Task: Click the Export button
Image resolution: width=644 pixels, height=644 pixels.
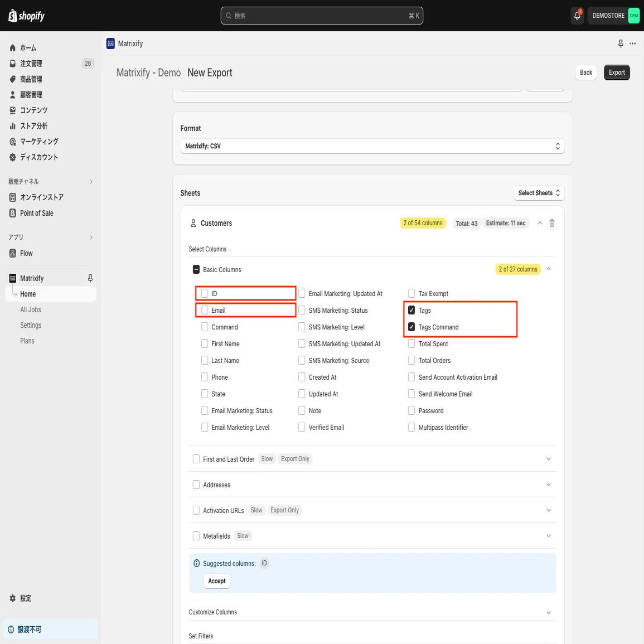Action: tap(617, 72)
